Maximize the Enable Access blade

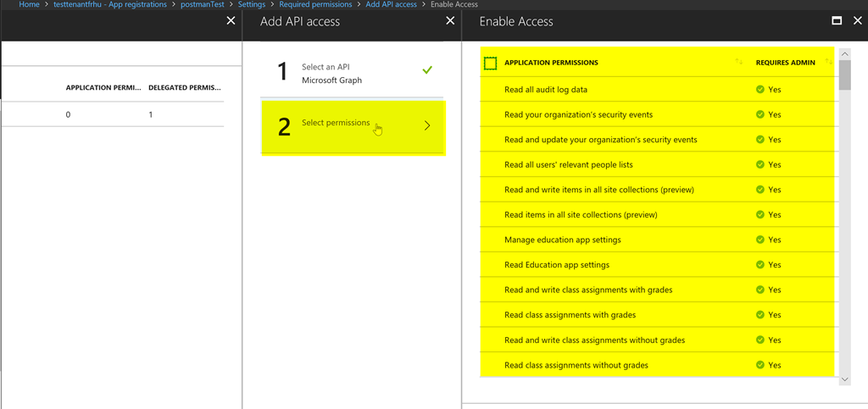pyautogui.click(x=837, y=21)
